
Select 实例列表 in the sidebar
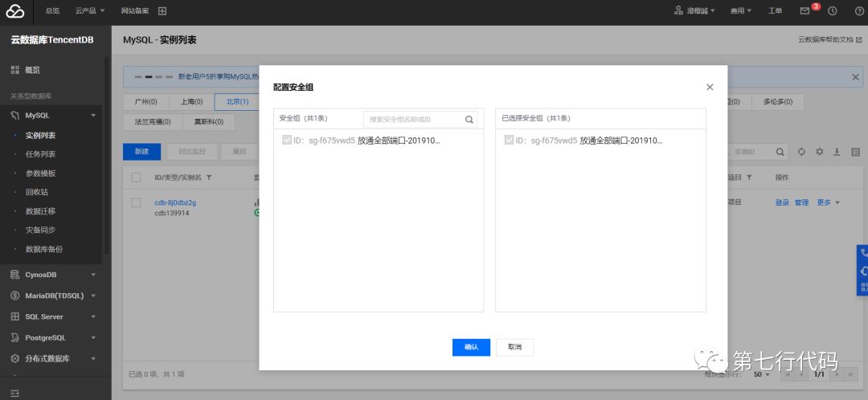pos(40,135)
